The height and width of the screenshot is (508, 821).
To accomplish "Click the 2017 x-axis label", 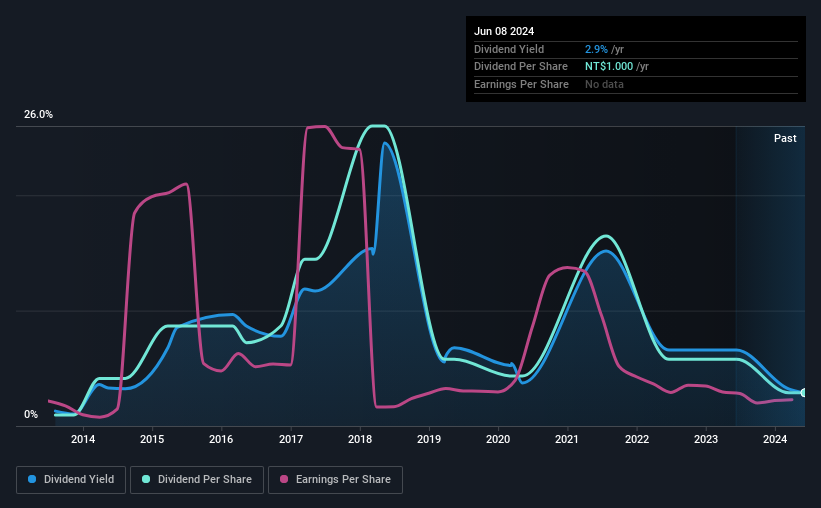I will click(x=291, y=439).
